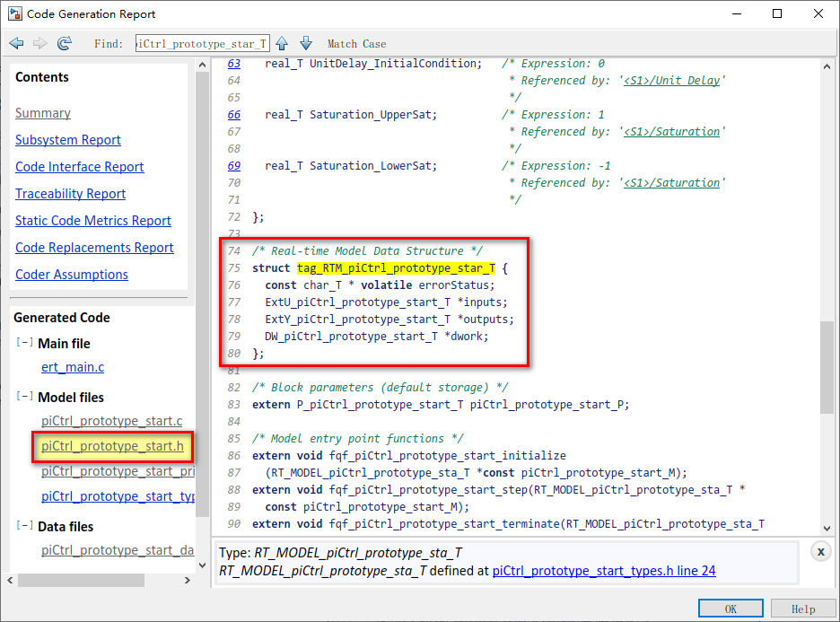The image size is (840, 622).
Task: Follow the <S1>/Unit Delay block link
Action: point(672,81)
